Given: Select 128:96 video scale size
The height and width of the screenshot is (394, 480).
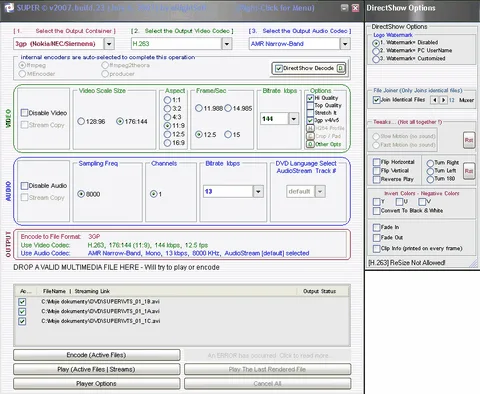Looking at the screenshot, I should pyautogui.click(x=81, y=122).
